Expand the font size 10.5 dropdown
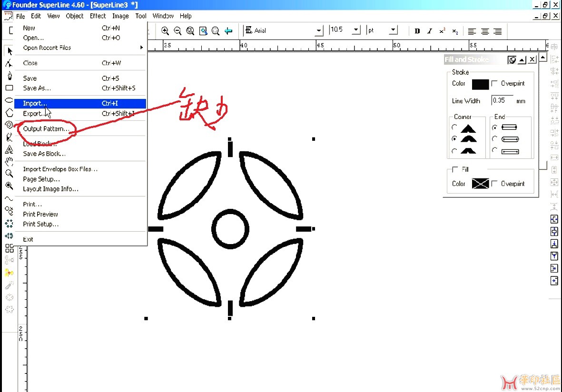Image resolution: width=562 pixels, height=392 pixels. coord(356,30)
